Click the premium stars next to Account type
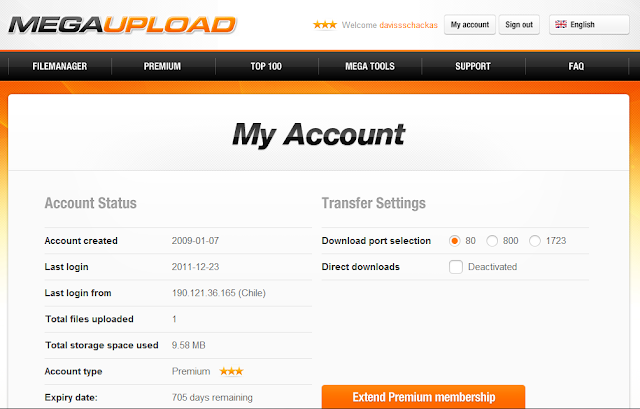The image size is (640, 409). 231,371
